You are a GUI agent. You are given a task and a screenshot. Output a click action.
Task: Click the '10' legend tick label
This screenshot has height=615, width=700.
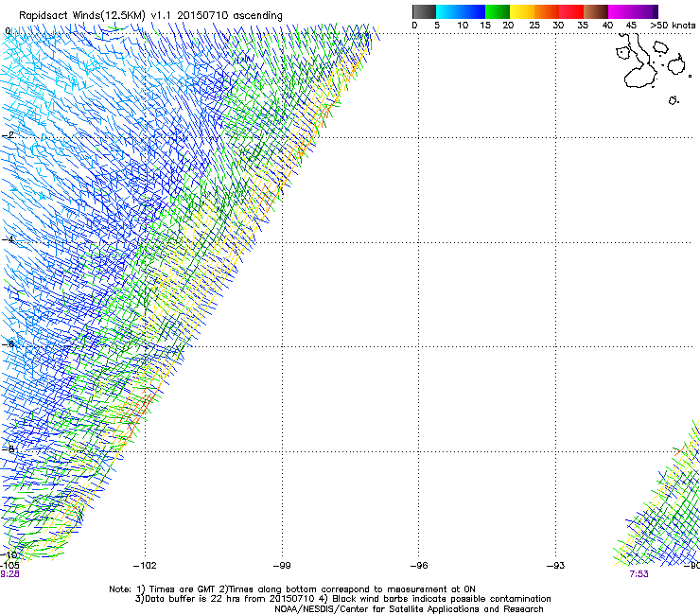463,26
